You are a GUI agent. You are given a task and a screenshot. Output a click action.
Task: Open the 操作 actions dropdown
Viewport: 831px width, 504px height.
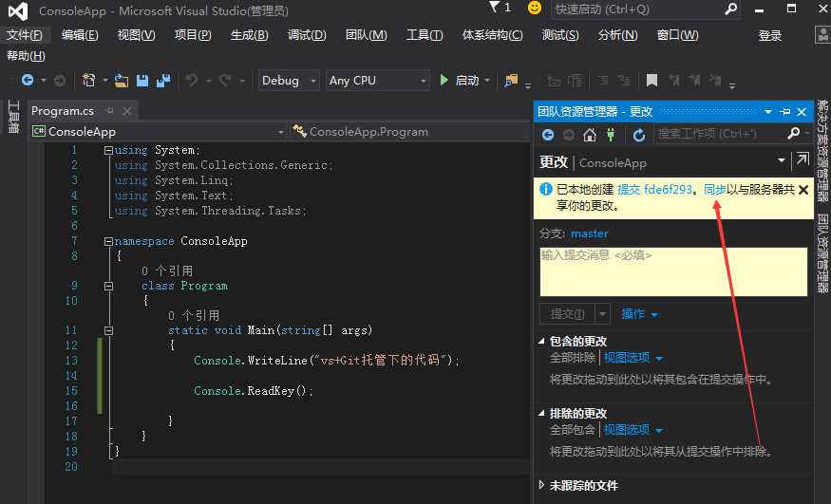point(640,314)
